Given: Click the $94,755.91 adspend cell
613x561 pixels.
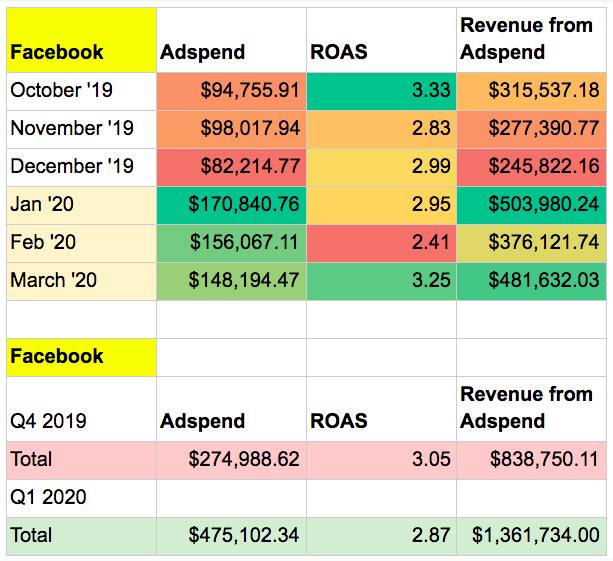Looking at the screenshot, I should pyautogui.click(x=231, y=91).
